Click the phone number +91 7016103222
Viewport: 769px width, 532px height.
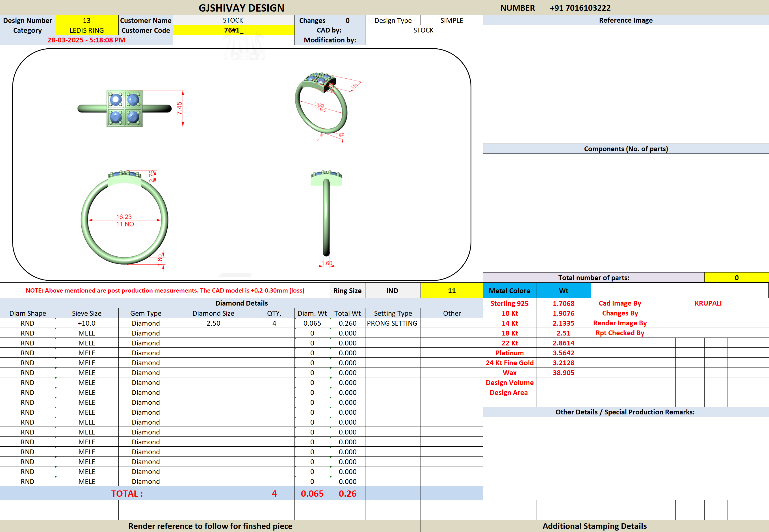pos(580,8)
